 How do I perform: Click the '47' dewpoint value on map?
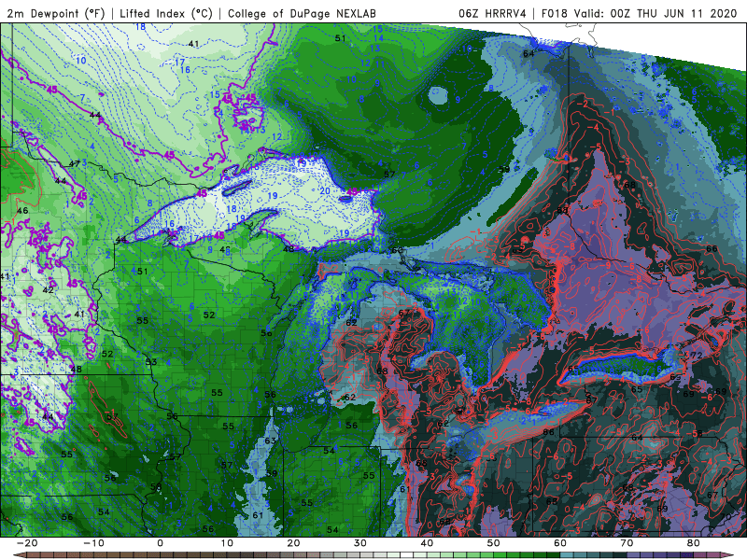pos(75,164)
